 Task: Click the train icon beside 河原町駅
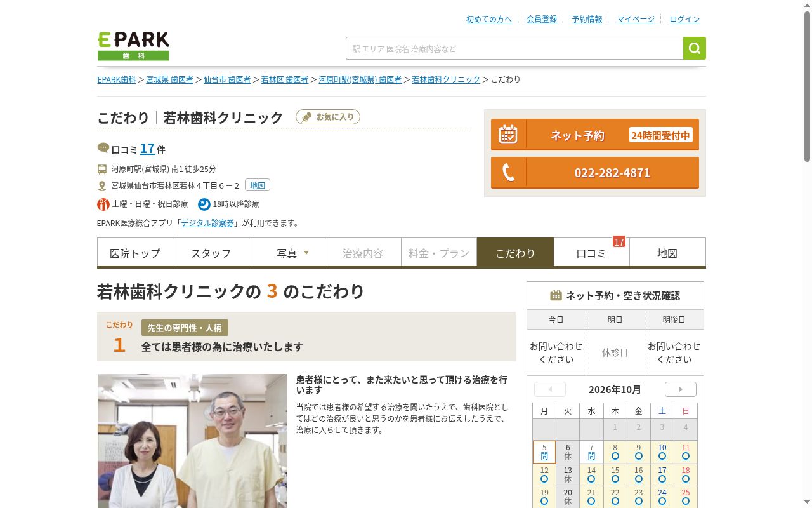pyautogui.click(x=102, y=169)
